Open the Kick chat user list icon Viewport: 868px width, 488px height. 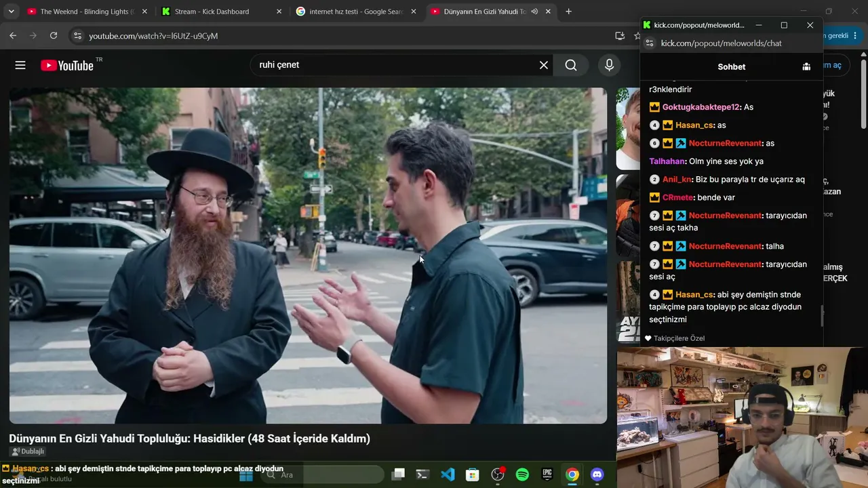point(806,66)
